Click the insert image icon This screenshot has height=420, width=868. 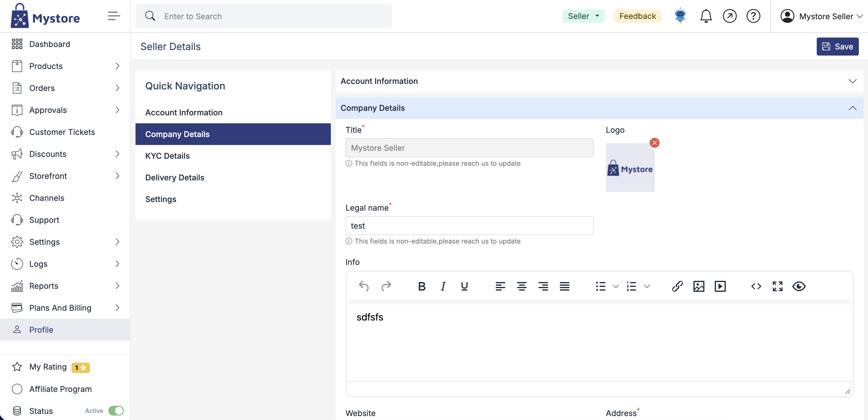coord(699,286)
